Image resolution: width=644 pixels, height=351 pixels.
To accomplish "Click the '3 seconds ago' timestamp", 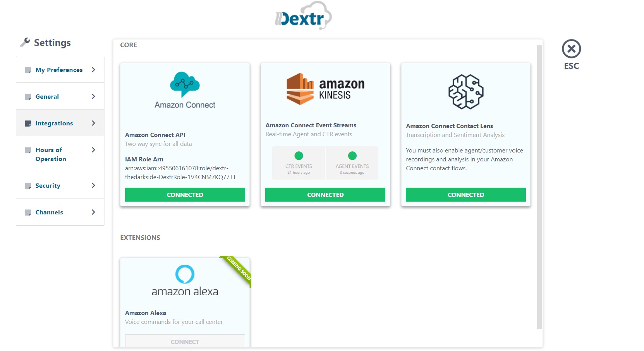I will coord(352,173).
